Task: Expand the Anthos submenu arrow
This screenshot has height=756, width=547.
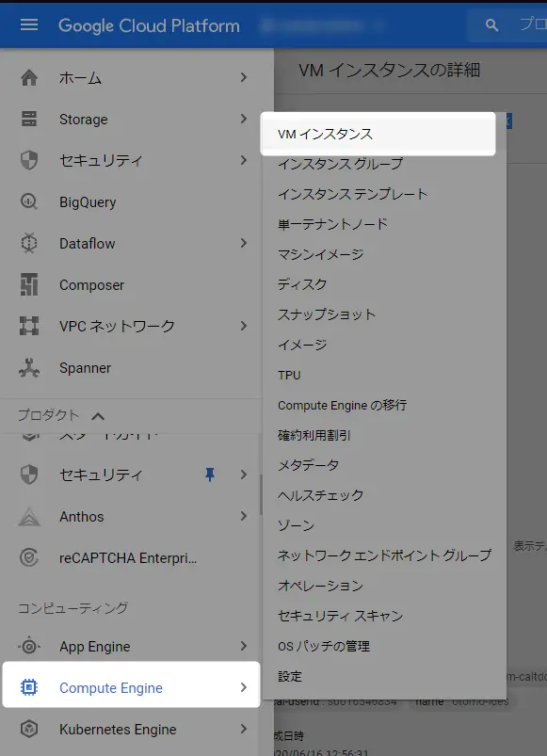Action: (x=244, y=516)
